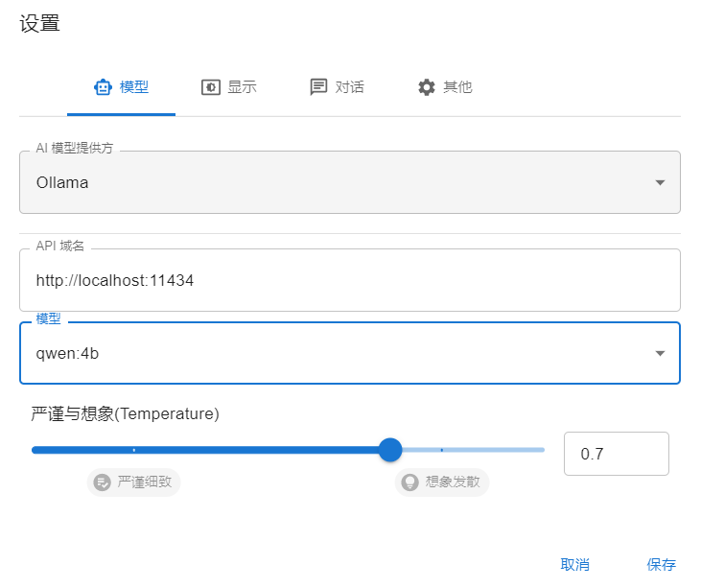The height and width of the screenshot is (588, 701).
Task: Click the lightbulb icon on the 想象发散 chip
Action: point(410,482)
